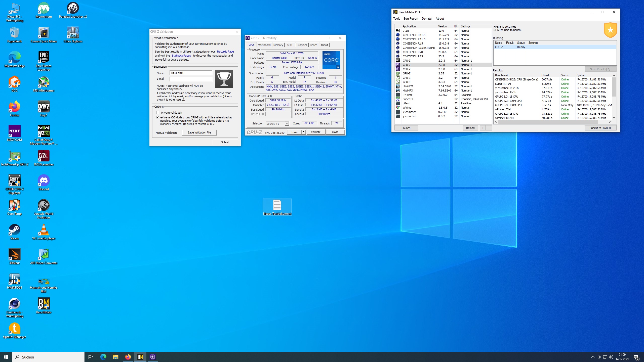Screen dimensions: 644x362
Task: Open the CPU-Z Tools dropdown arrow
Action: coord(303,132)
